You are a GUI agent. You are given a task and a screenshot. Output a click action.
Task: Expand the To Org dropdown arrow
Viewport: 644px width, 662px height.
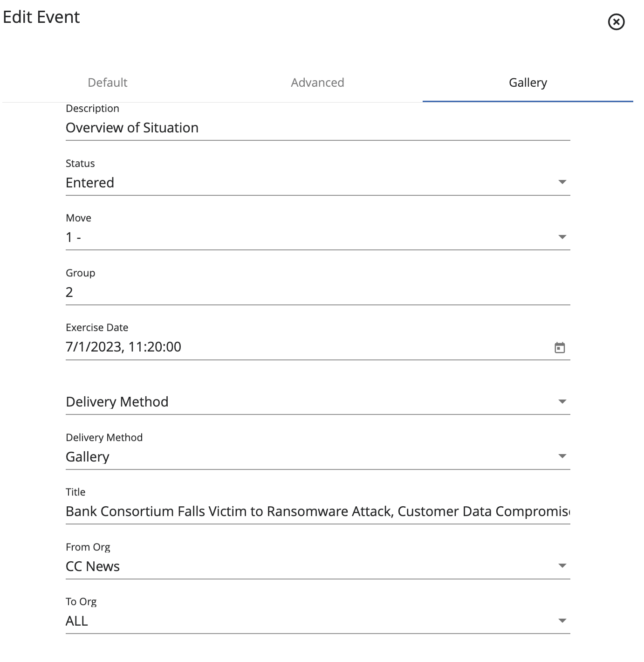(x=562, y=621)
